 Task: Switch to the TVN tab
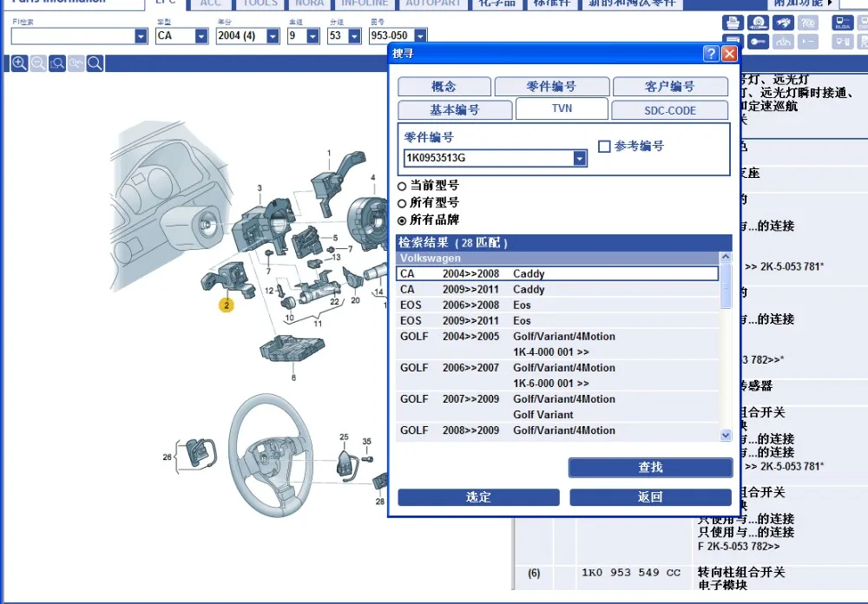coord(562,108)
